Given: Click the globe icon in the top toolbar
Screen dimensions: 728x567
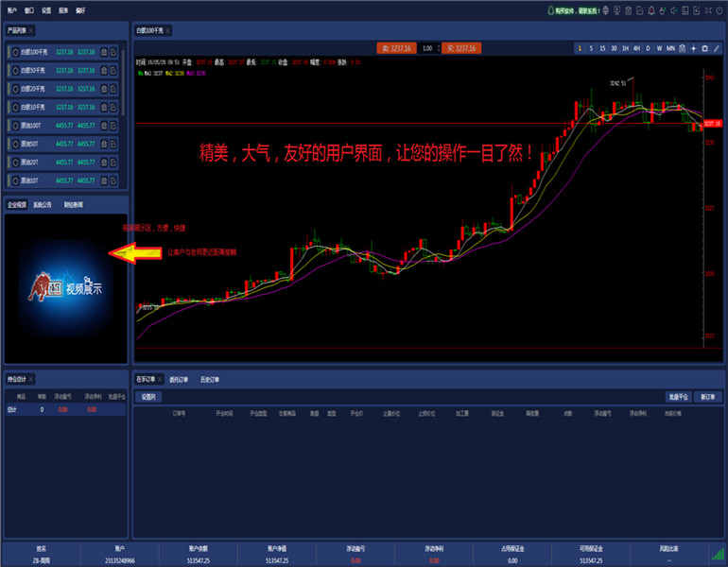Looking at the screenshot, I should (605, 10).
